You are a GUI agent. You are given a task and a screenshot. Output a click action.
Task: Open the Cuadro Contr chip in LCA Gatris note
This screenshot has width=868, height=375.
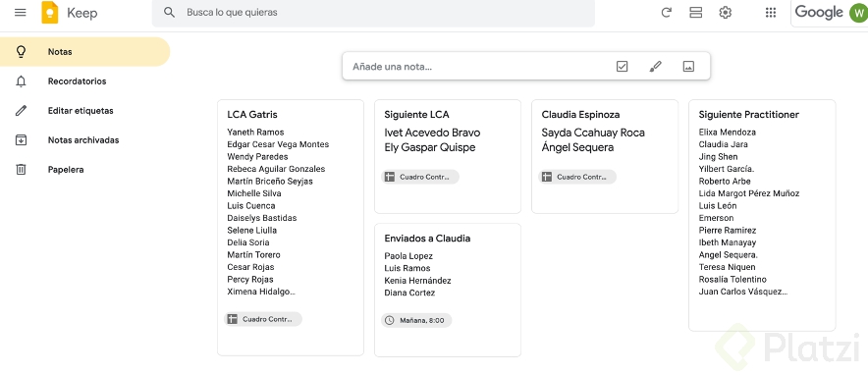point(263,319)
